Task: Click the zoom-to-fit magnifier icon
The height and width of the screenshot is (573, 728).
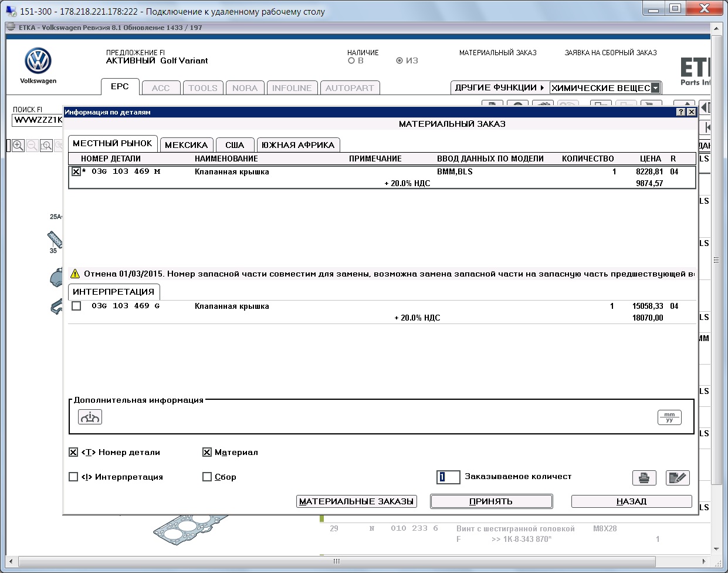Action: pos(46,145)
